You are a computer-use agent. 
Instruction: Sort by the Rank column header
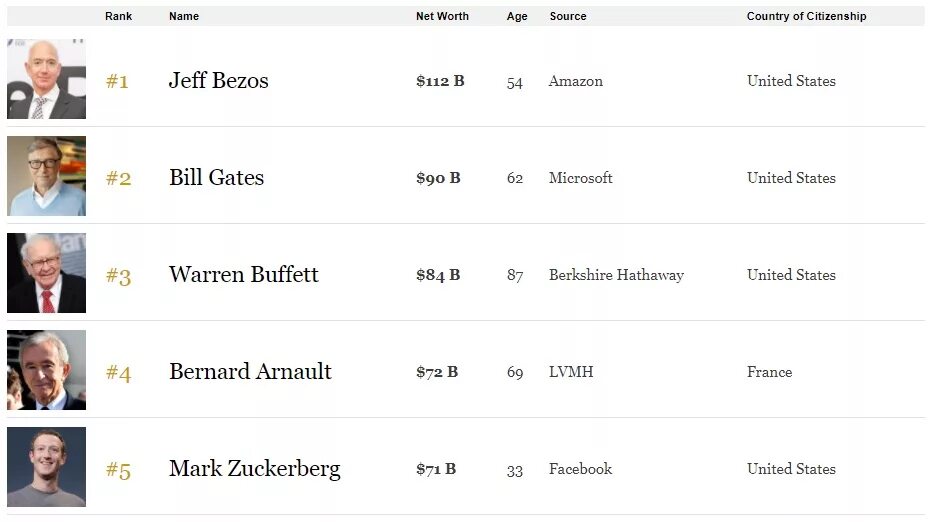pos(118,16)
